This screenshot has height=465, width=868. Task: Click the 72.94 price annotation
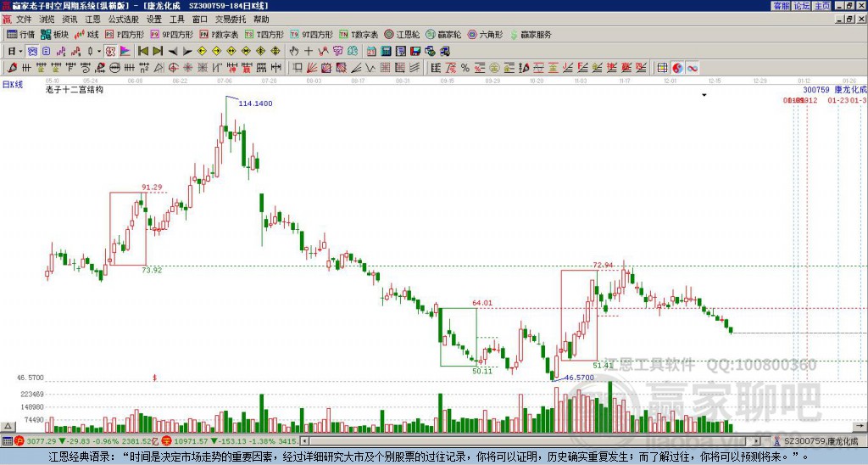pos(603,265)
